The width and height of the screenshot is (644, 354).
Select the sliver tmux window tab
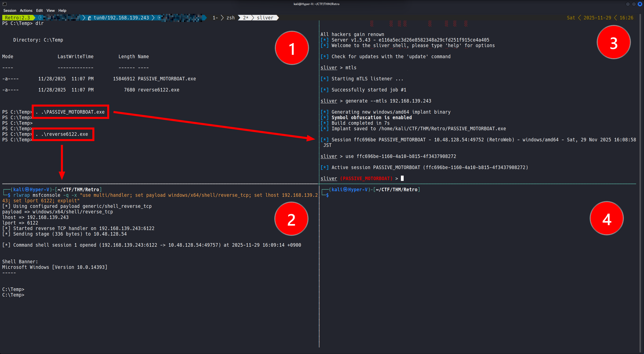[x=265, y=18]
